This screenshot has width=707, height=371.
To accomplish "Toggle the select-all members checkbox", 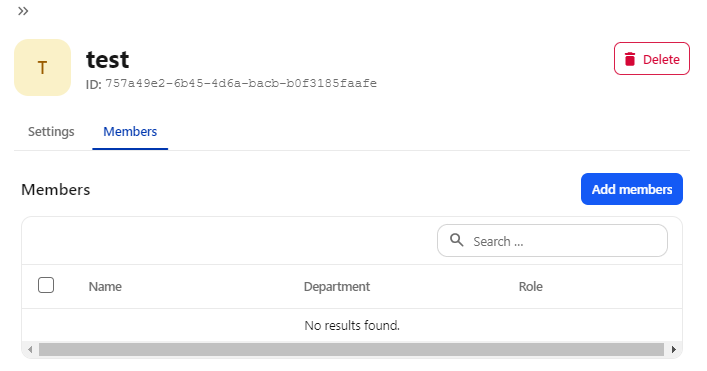I will (x=46, y=285).
